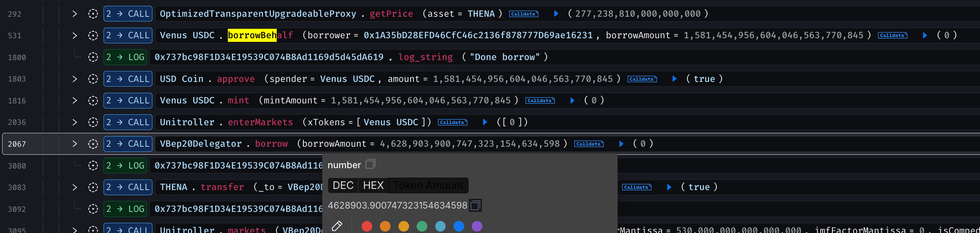Click the borrowAmount value in the borrow call
The image size is (980, 233).
(470, 144)
